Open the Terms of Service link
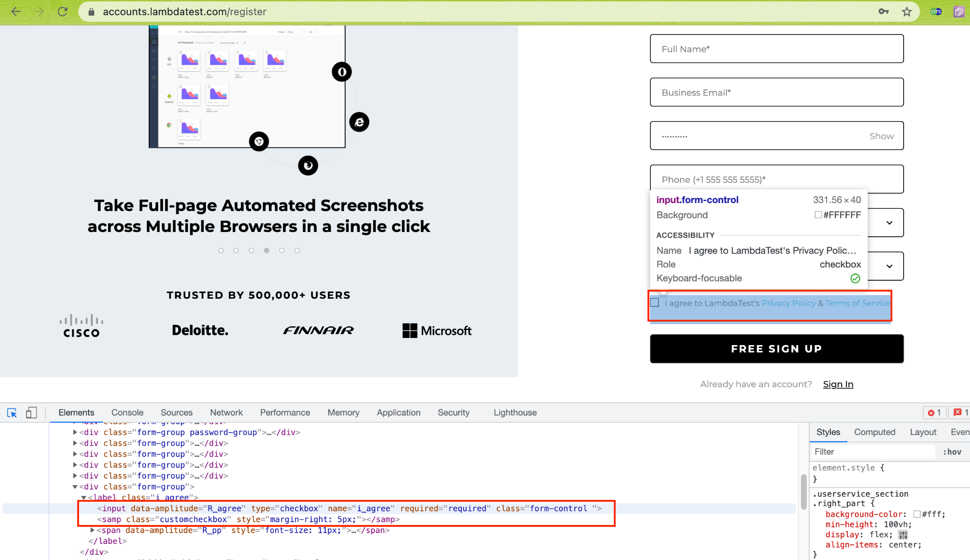Image resolution: width=970 pixels, height=560 pixels. tap(857, 303)
